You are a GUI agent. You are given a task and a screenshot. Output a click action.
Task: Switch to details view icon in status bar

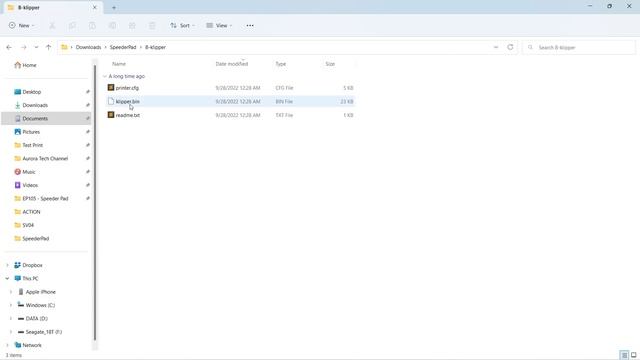click(624, 355)
